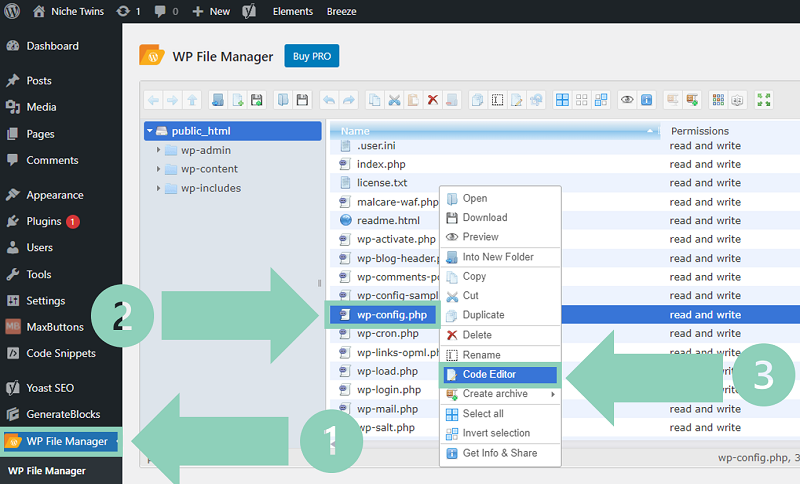Choose Into New Folder from context menu
The height and width of the screenshot is (484, 800).
click(x=500, y=257)
